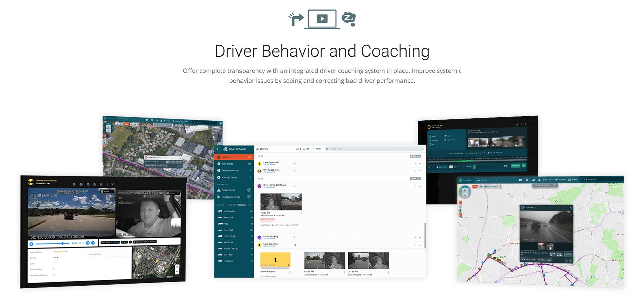Click the Driver Using Cell Phone icon
644x298 pixels.
coord(259,186)
